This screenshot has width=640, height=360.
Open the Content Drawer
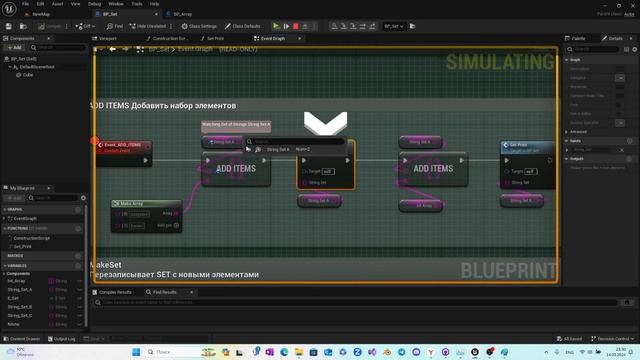click(22, 339)
